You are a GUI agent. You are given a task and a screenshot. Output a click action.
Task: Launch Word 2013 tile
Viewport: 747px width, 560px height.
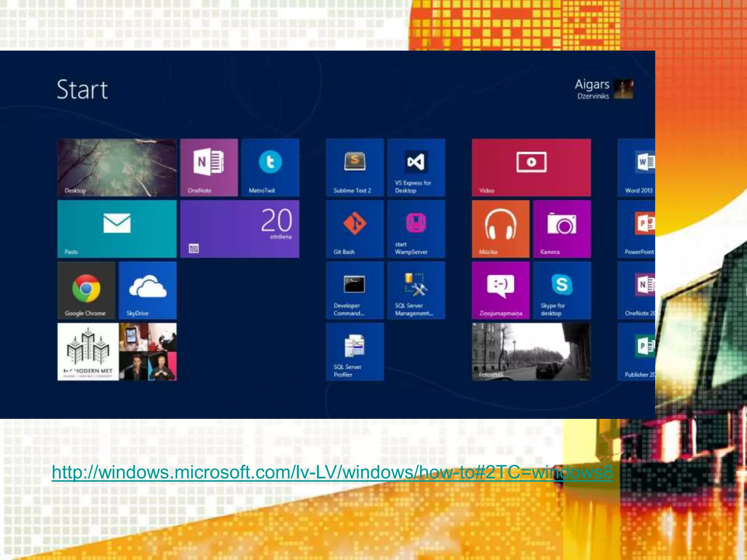pos(636,167)
